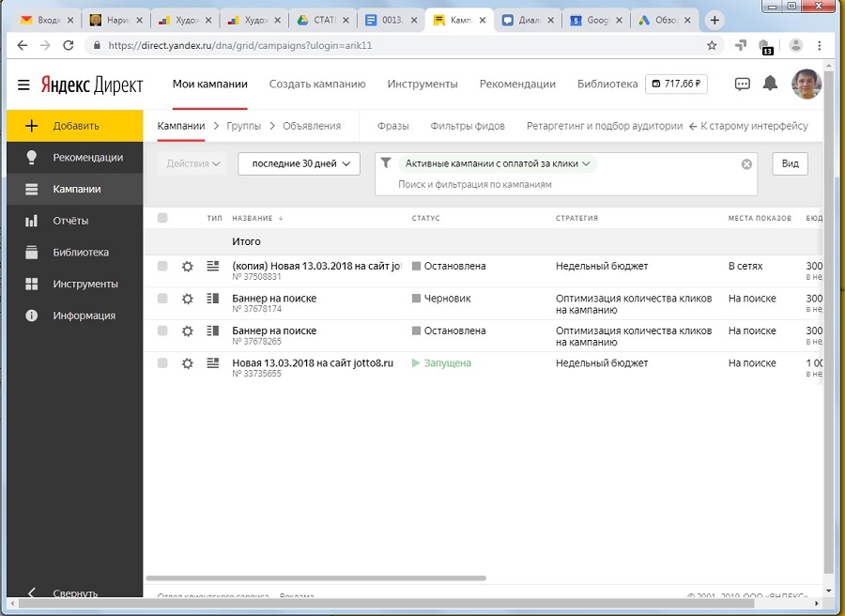Open the hamburger menu next to Яндекс Директ

tap(23, 85)
